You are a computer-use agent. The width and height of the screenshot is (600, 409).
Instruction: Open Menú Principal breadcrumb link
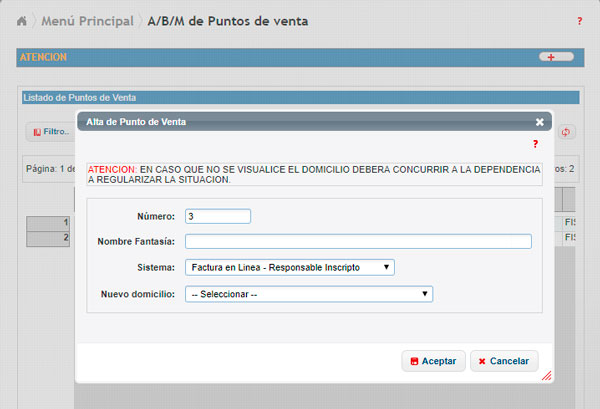[x=87, y=21]
